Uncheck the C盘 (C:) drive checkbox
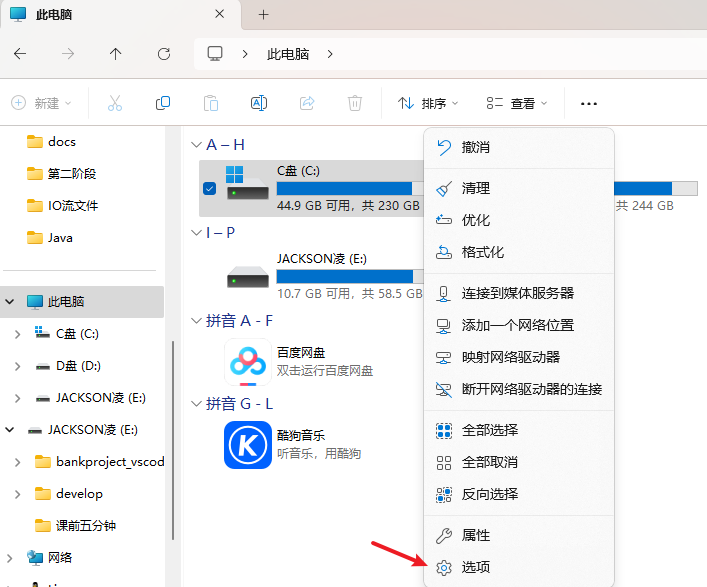Image resolution: width=707 pixels, height=587 pixels. (x=209, y=188)
